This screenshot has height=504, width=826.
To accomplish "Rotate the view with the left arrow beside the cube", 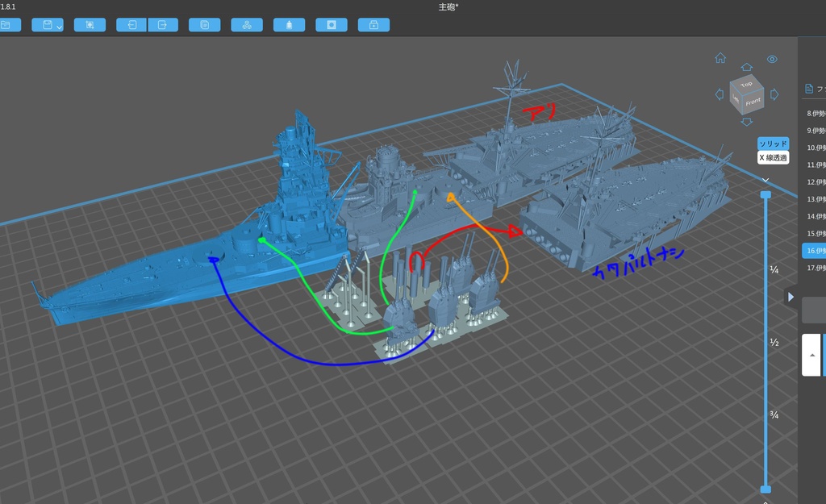I will pyautogui.click(x=719, y=94).
